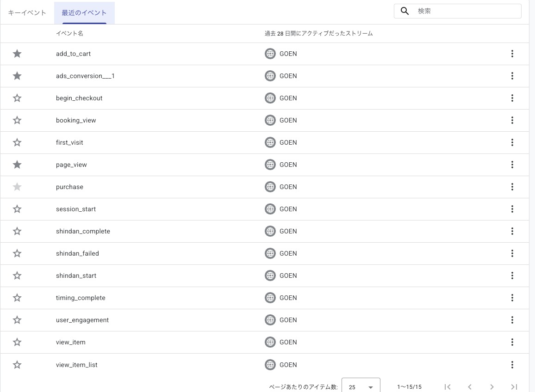Open view_item three-dot menu
The width and height of the screenshot is (535, 392).
pyautogui.click(x=512, y=342)
